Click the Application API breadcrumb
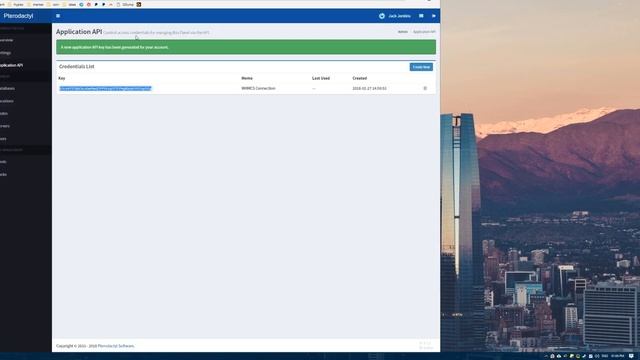The image size is (640, 360). pos(424,32)
